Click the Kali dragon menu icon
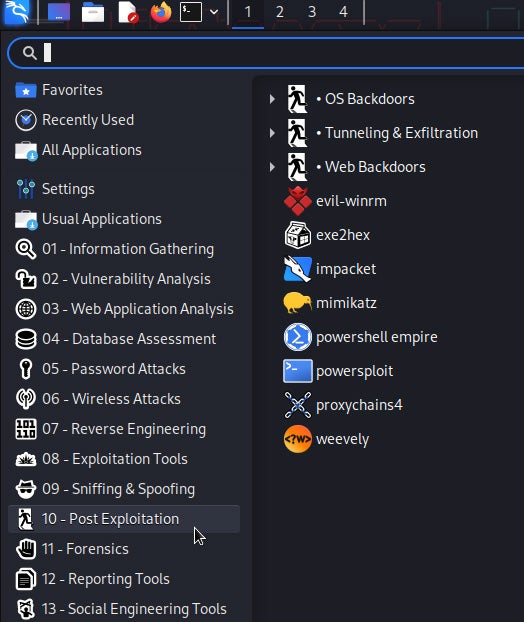The image size is (524, 622). (17, 12)
